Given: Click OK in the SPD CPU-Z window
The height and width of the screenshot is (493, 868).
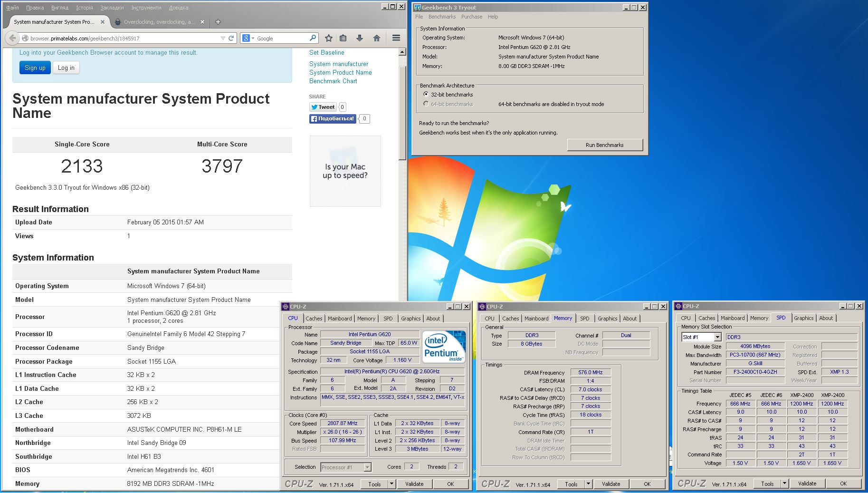Looking at the screenshot, I should [x=843, y=483].
